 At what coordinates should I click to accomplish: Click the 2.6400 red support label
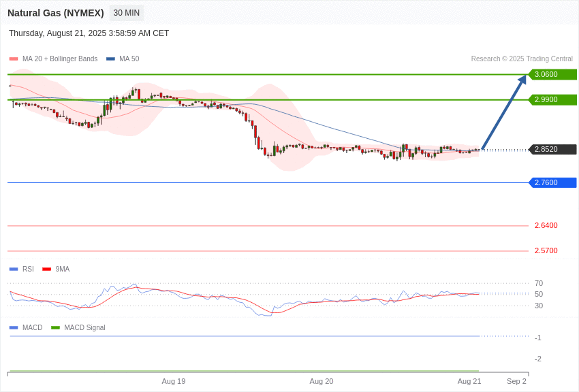point(546,225)
